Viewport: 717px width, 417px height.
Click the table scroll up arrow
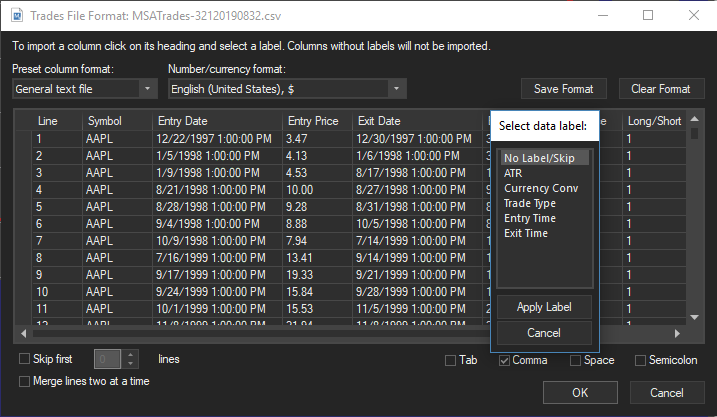pyautogui.click(x=695, y=119)
